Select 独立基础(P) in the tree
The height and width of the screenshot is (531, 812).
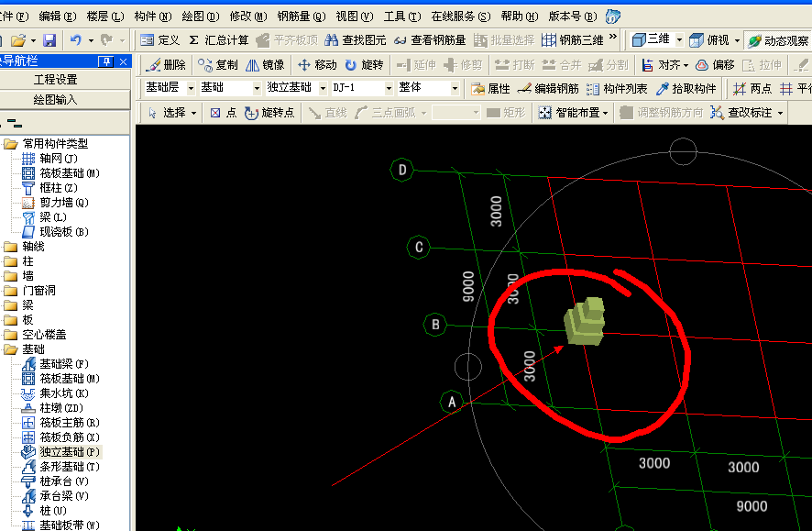60,452
